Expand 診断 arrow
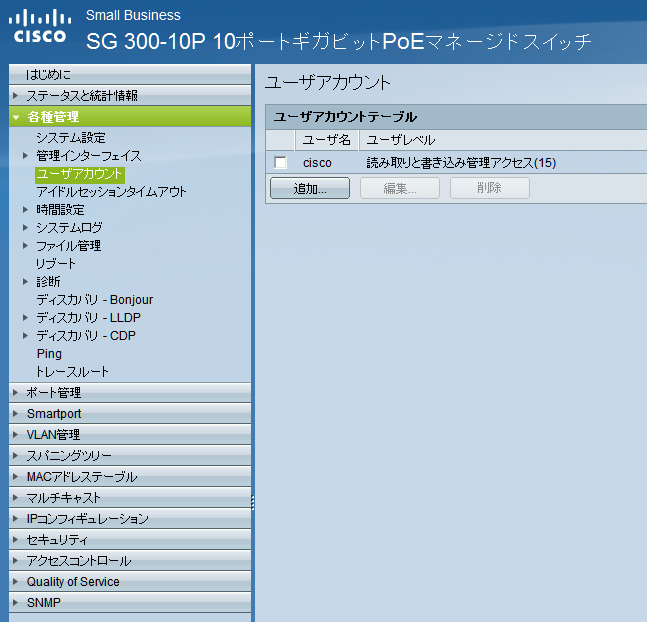 tap(25, 281)
